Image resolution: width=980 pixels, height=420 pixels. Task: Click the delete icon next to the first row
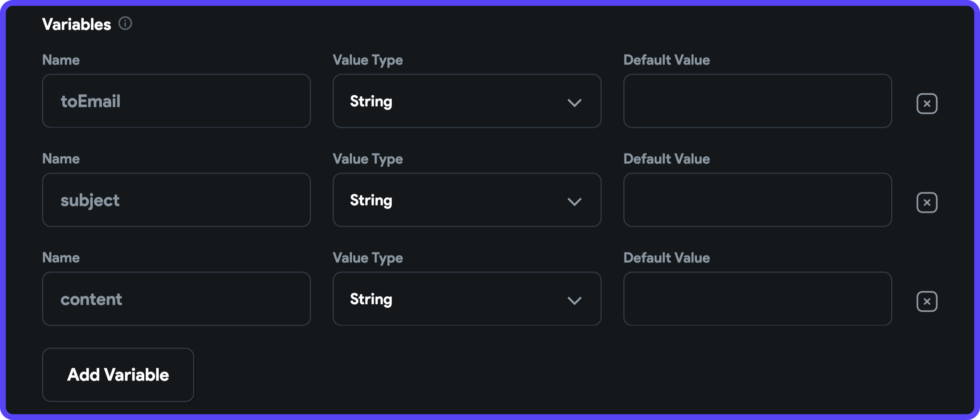927,103
